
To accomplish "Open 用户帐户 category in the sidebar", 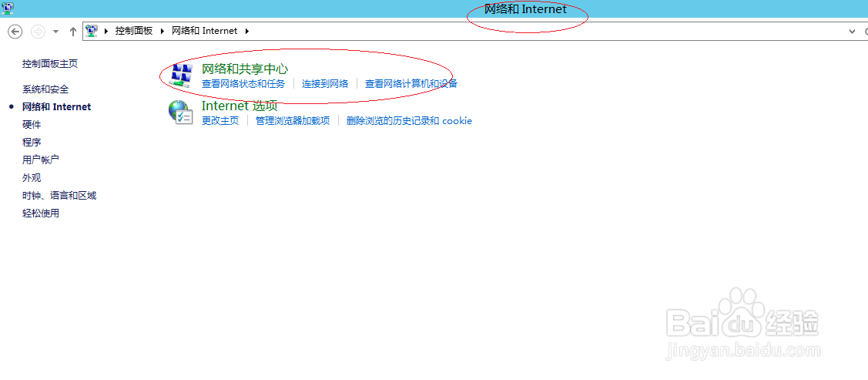I will (40, 160).
